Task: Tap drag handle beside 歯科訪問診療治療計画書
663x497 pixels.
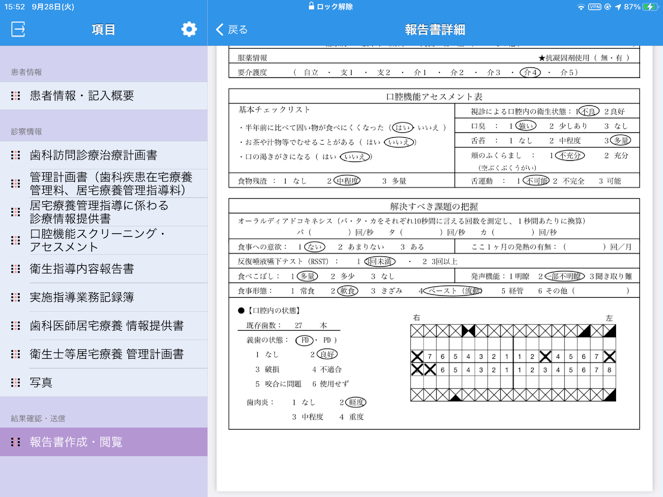Action: [16, 155]
